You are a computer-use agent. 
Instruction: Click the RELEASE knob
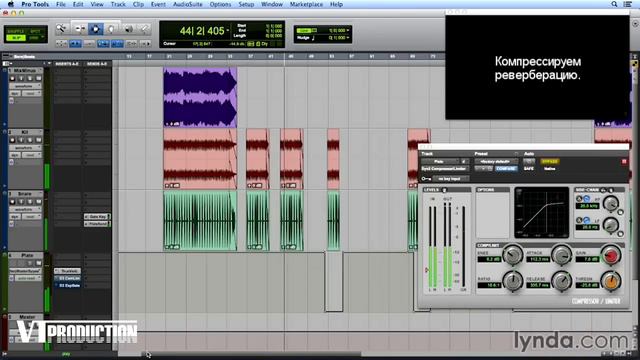[561, 281]
